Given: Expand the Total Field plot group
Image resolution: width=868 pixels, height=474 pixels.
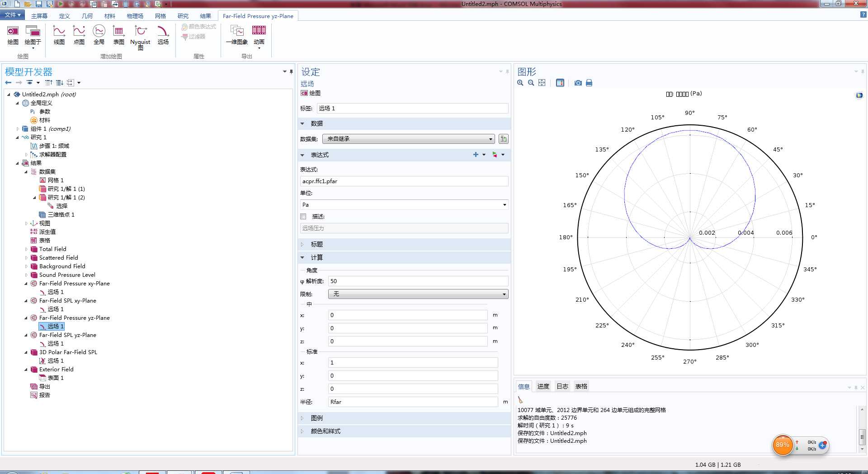Looking at the screenshot, I should 26,249.
